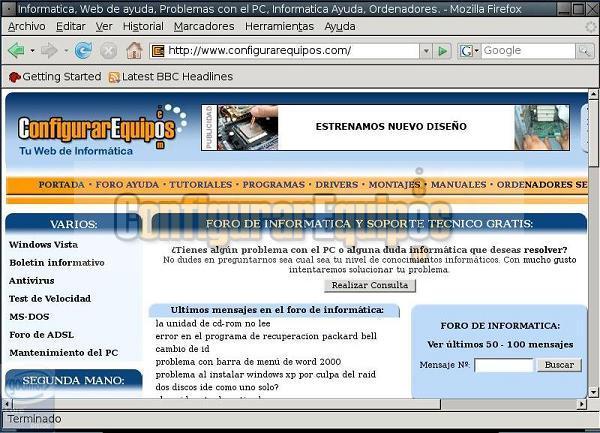
Task: Click the Forward arrow button
Action: point(49,50)
